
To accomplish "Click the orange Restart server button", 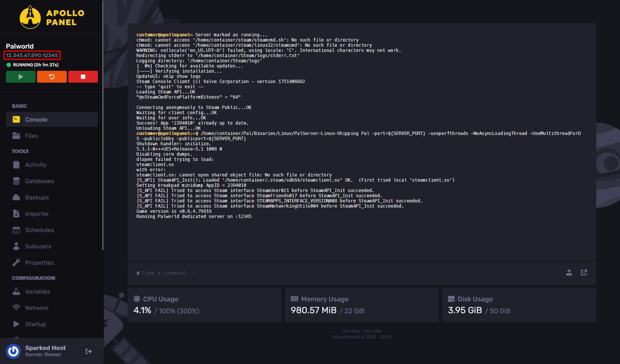I will [x=52, y=77].
